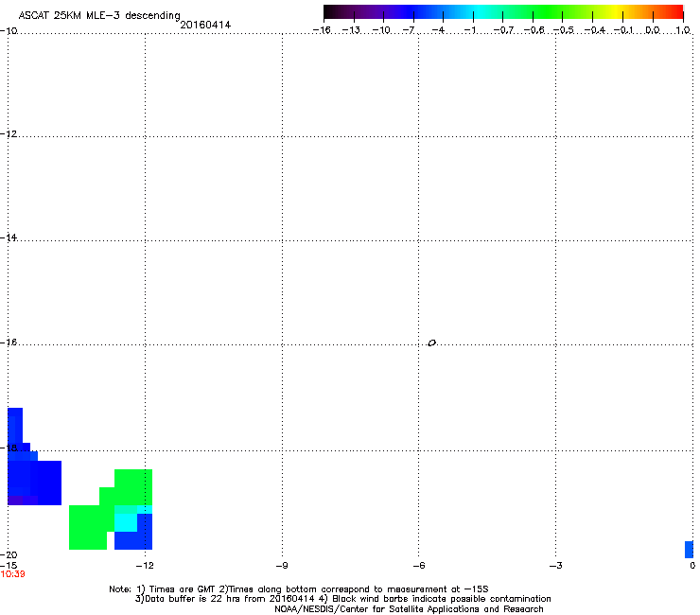
Task: Click the longitude label '-9' on the bottom axis
Action: coord(282,566)
